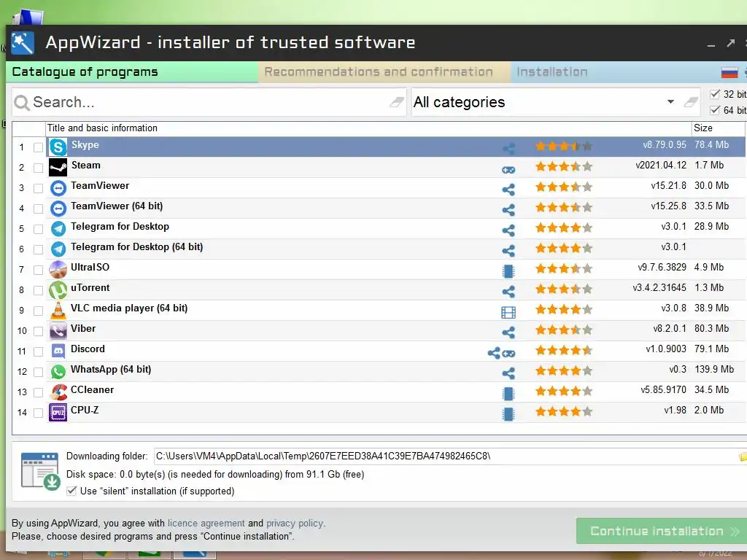747x560 pixels.
Task: Click the TeamViewer (64 bit) app icon
Action: click(x=58, y=209)
